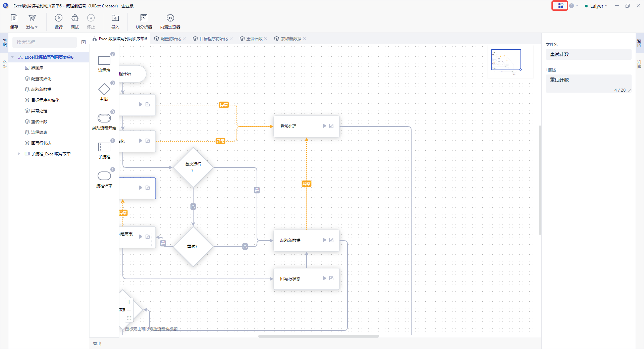
Task: Close the 重试计数 tab
Action: pos(266,39)
